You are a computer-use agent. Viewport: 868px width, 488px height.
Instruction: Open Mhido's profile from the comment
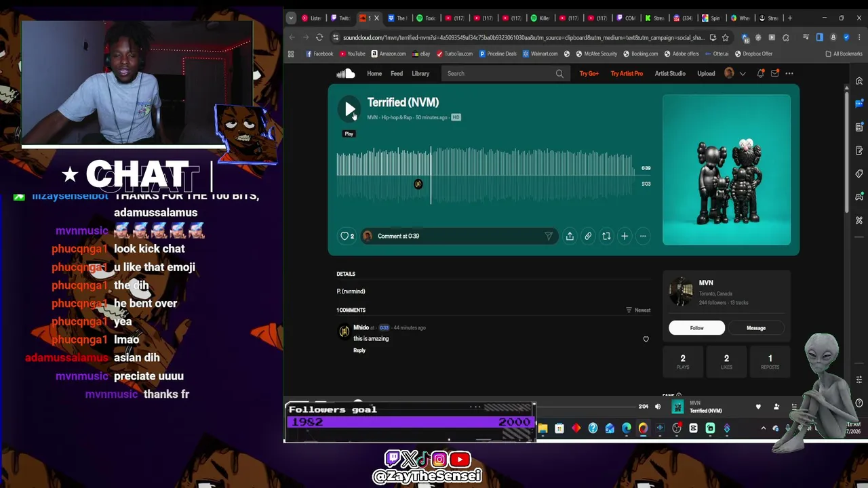361,328
